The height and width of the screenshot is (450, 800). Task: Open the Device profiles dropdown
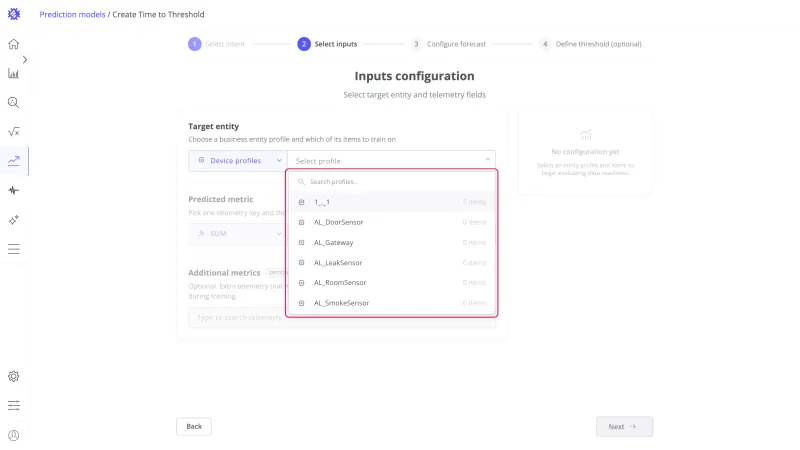[238, 161]
